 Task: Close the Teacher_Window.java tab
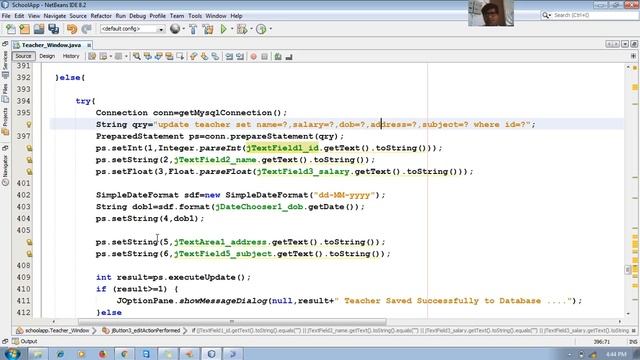[x=89, y=45]
